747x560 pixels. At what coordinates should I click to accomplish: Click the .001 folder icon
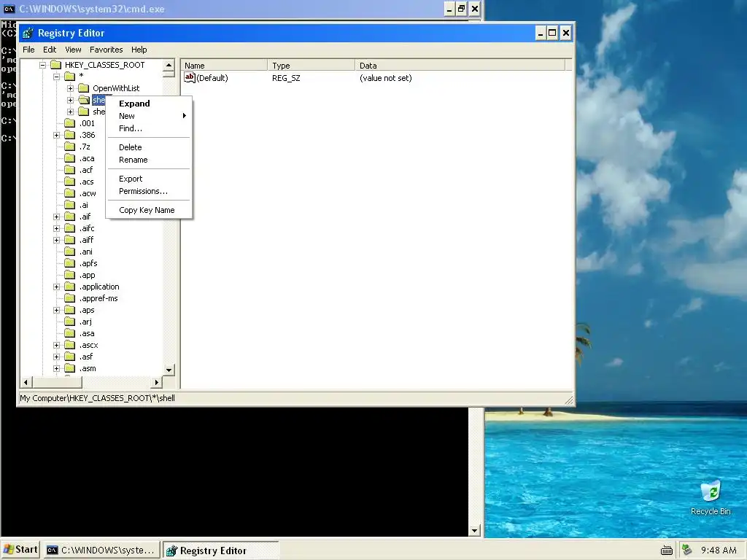(70, 122)
